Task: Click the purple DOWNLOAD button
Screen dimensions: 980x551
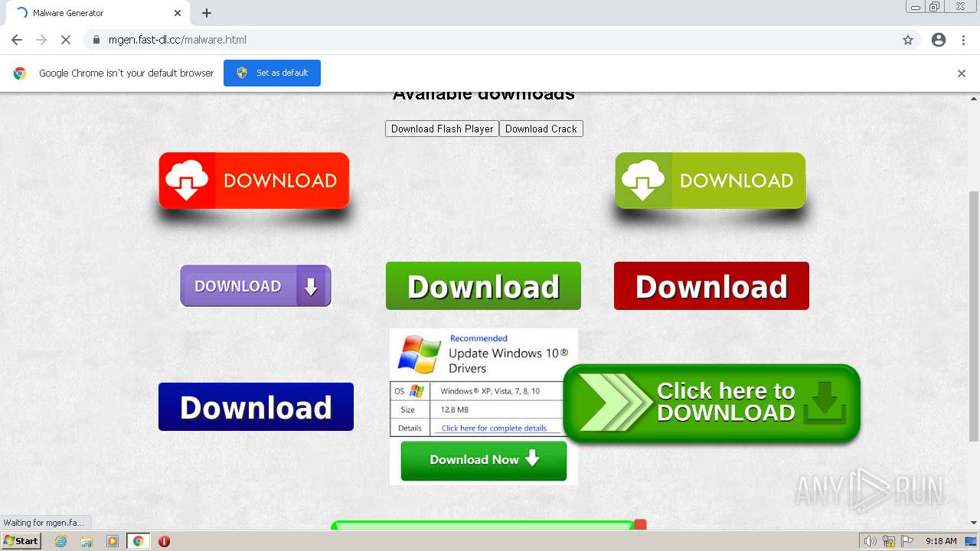Action: pos(256,286)
